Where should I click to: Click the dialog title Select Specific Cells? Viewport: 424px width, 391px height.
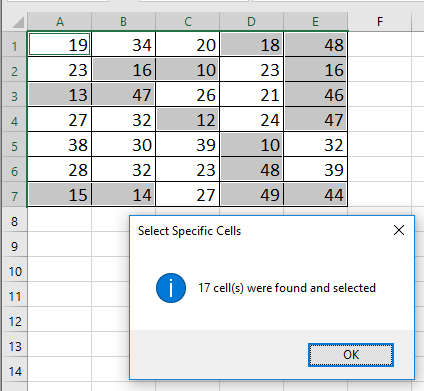[x=189, y=231]
